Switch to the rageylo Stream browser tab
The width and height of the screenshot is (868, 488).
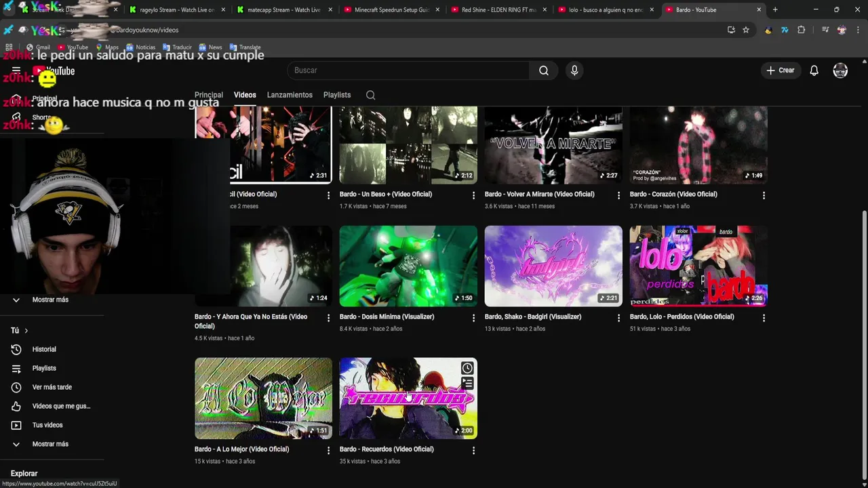[x=176, y=9]
